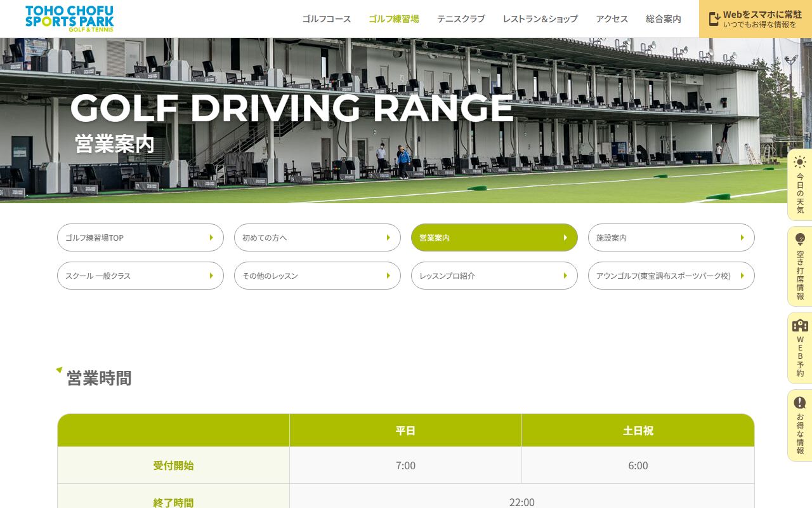Click the 22:00 closing time
Image resolution: width=812 pixels, height=508 pixels.
click(x=522, y=502)
